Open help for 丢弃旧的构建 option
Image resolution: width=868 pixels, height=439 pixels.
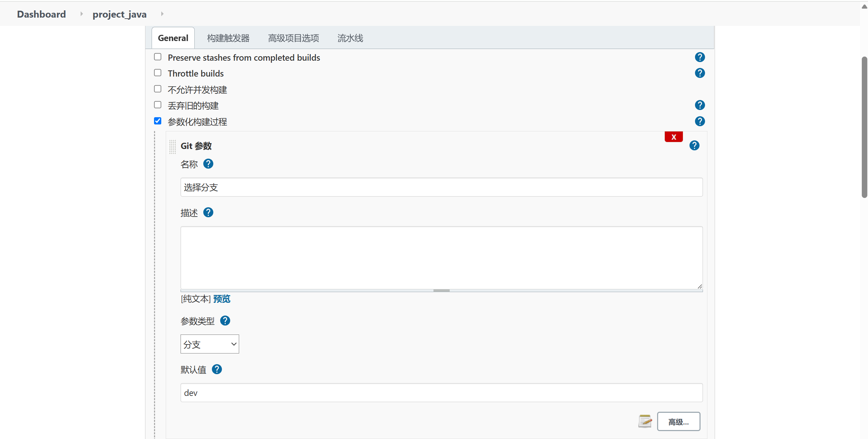coord(699,105)
